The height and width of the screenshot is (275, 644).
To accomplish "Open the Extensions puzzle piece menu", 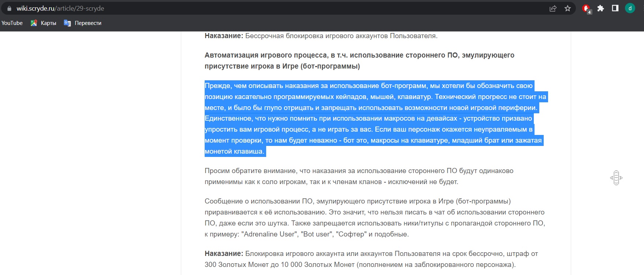I will [600, 8].
